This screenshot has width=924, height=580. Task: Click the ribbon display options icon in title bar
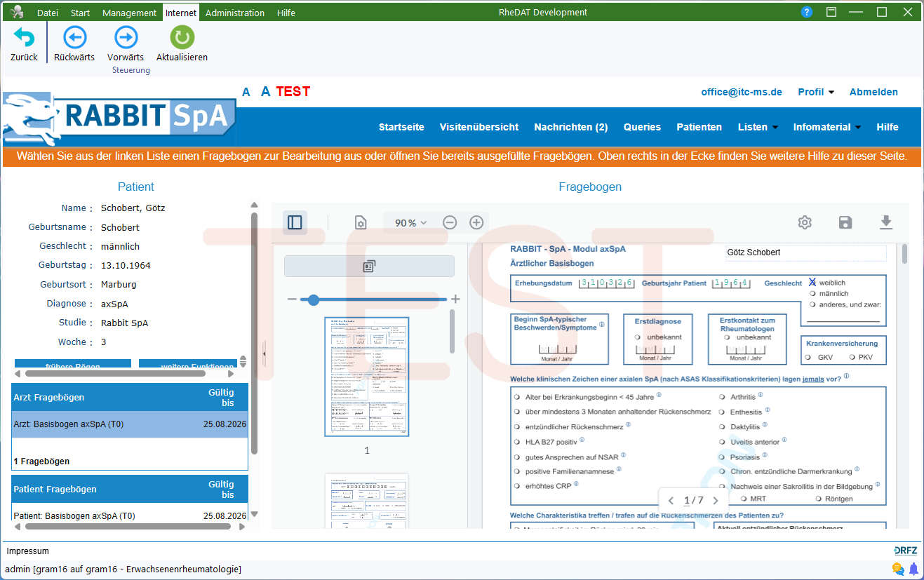click(831, 12)
